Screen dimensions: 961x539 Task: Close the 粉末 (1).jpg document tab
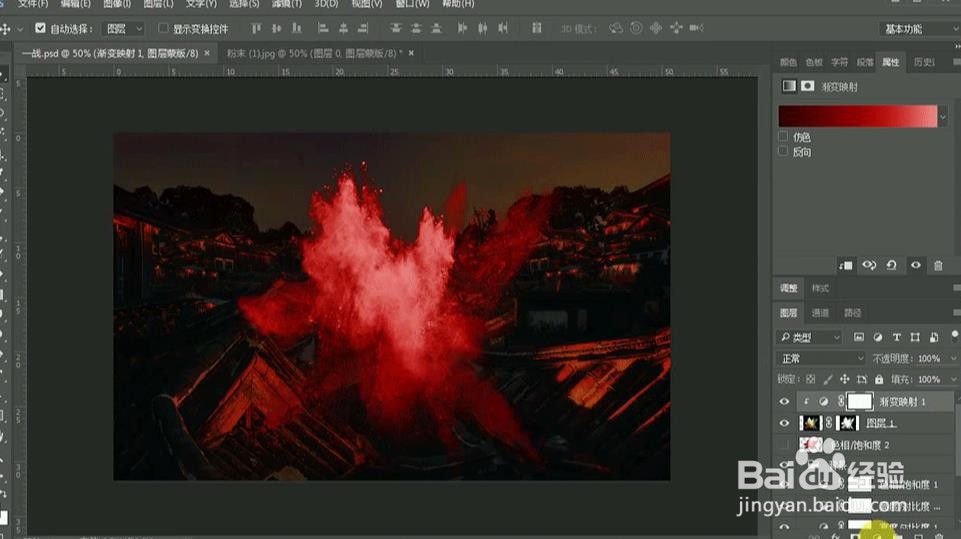tap(411, 53)
